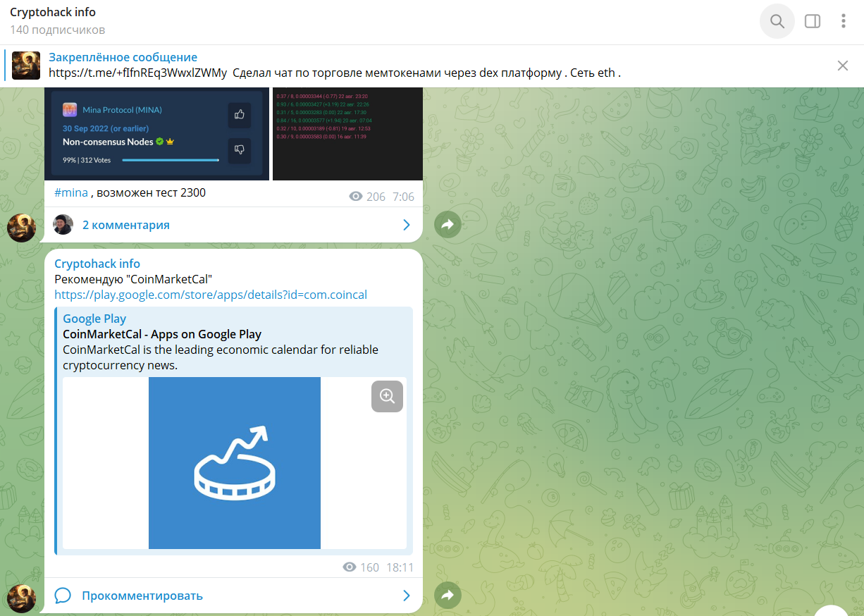Click the pinned message avatar thumbnail
Screen dimensions: 864x616
(26, 66)
